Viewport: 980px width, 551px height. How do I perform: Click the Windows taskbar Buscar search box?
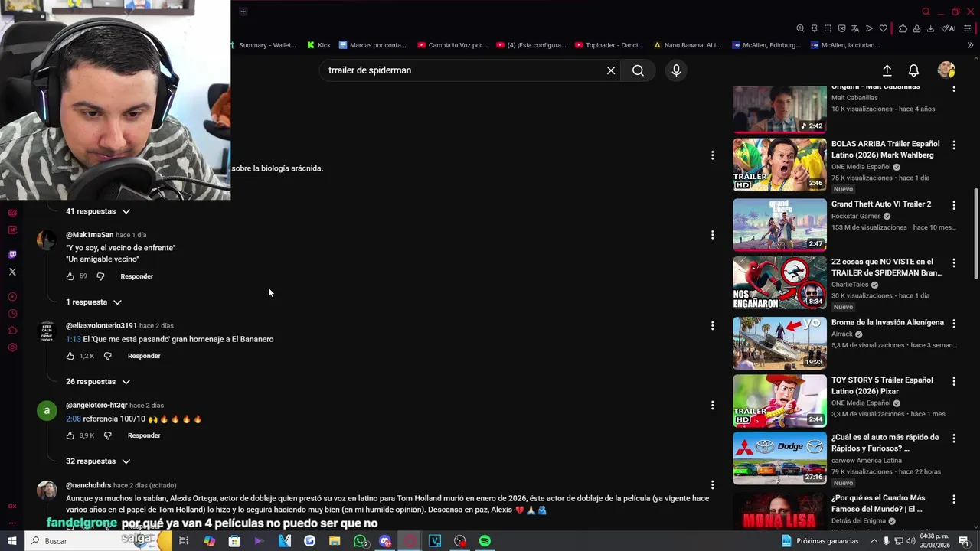[x=100, y=541]
